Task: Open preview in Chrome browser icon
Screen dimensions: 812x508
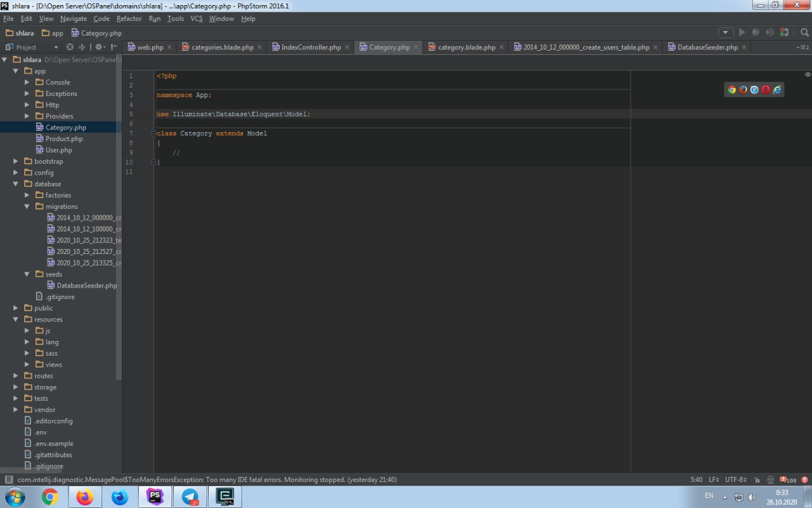Action: [x=731, y=90]
